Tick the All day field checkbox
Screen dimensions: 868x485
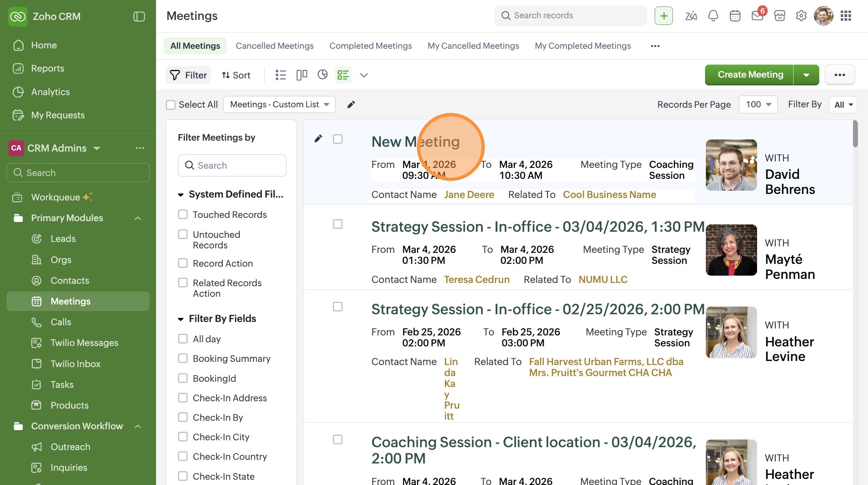(x=183, y=339)
